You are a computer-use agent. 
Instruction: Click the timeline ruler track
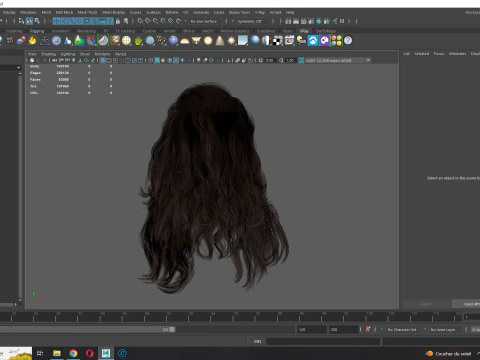[230, 317]
